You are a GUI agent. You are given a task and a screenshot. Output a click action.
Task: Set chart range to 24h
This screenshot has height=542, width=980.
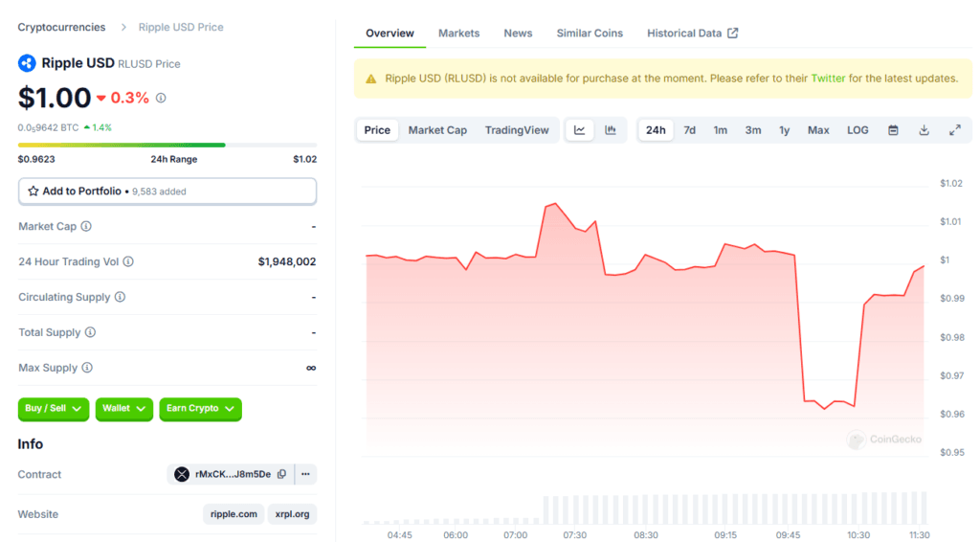click(656, 130)
